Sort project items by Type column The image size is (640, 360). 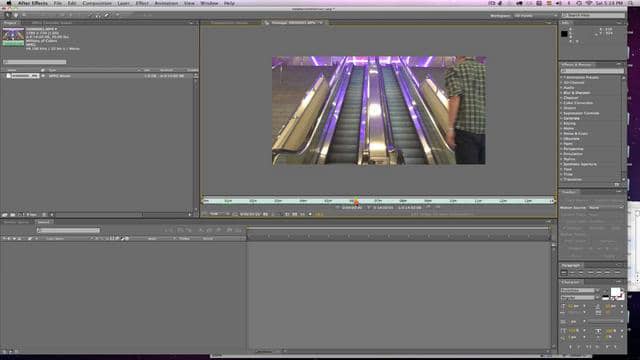click(53, 70)
